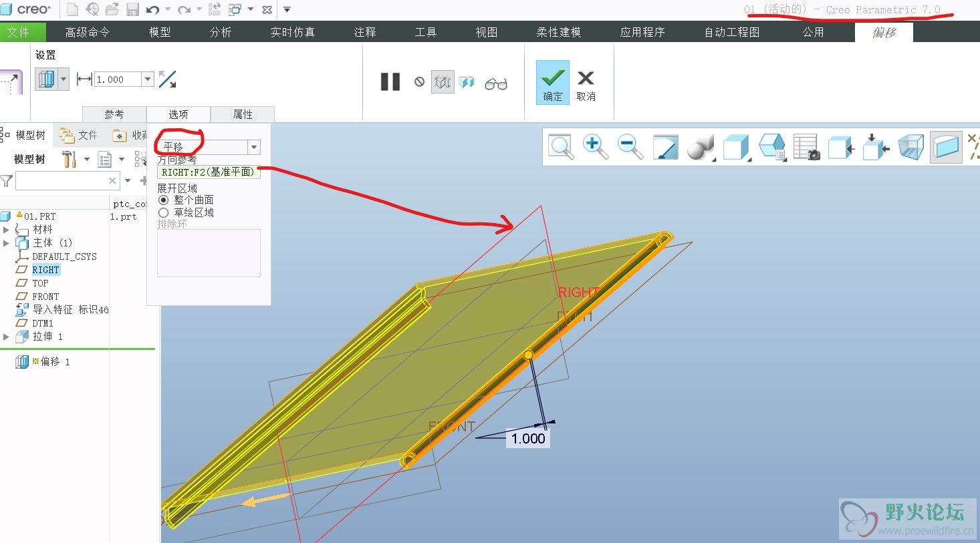Open the undo history dropdown
Viewport: 980px width, 543px height.
click(x=167, y=9)
